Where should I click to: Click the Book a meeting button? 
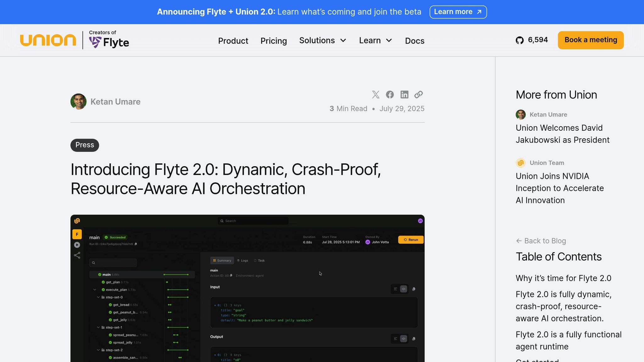(590, 40)
